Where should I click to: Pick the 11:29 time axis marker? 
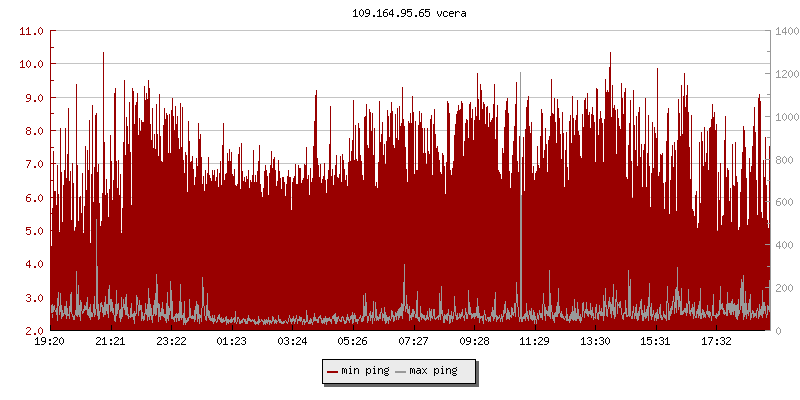coord(535,342)
